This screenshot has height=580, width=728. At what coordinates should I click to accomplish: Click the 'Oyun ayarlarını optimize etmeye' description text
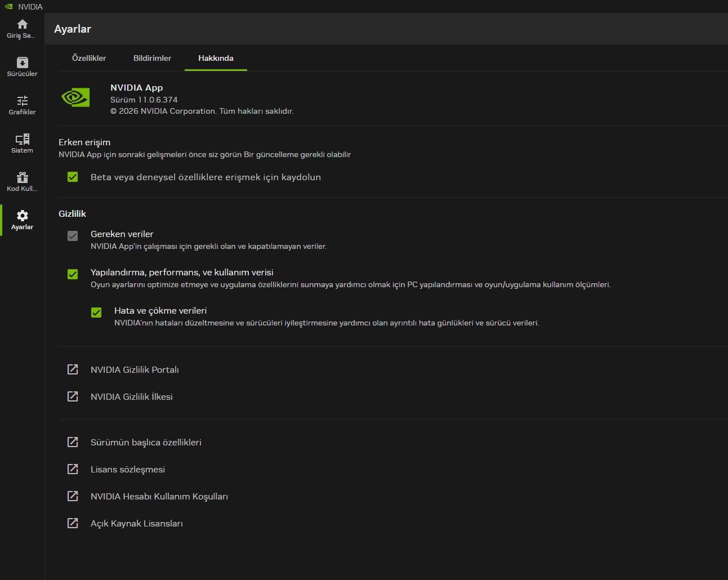click(351, 284)
